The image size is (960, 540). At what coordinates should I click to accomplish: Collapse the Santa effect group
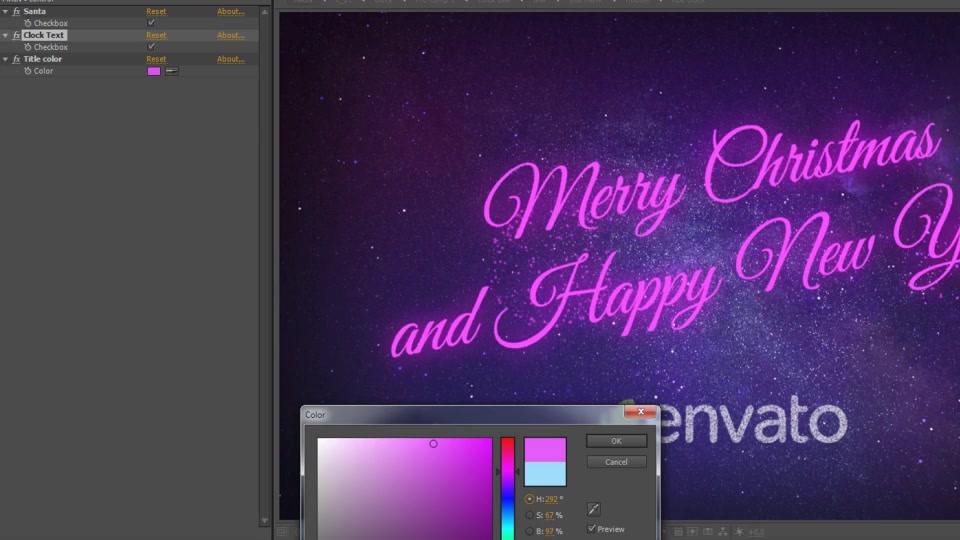click(6, 12)
